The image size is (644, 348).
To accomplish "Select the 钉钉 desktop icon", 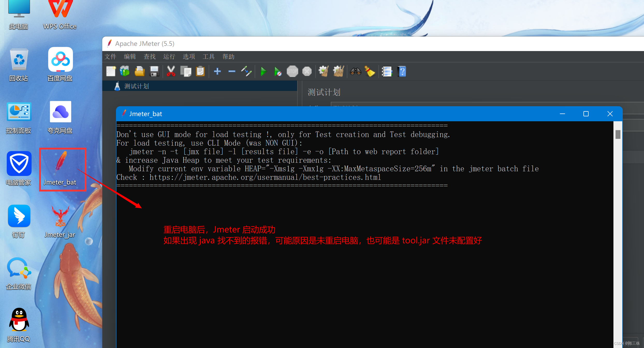I will [x=19, y=221].
